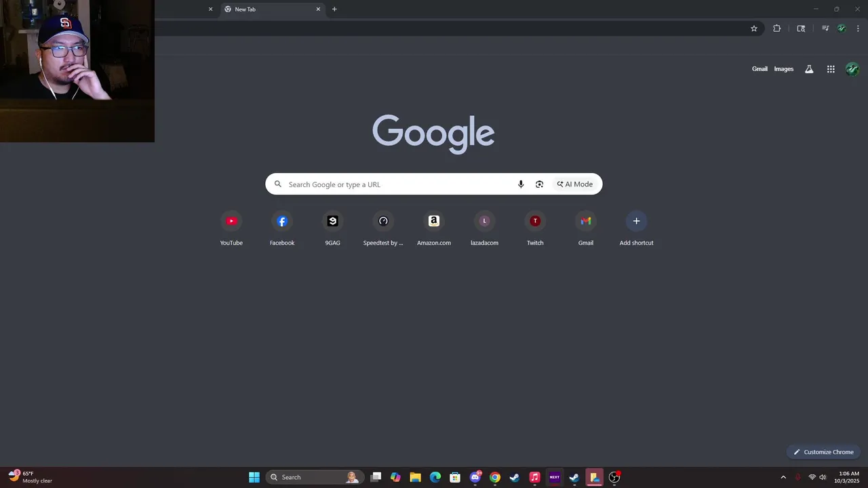868x488 pixels.
Task: Open Search Labs flask icon
Action: (x=809, y=69)
